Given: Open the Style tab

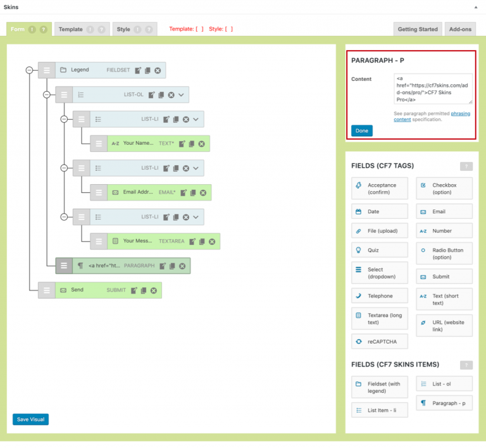Looking at the screenshot, I should click(x=123, y=29).
